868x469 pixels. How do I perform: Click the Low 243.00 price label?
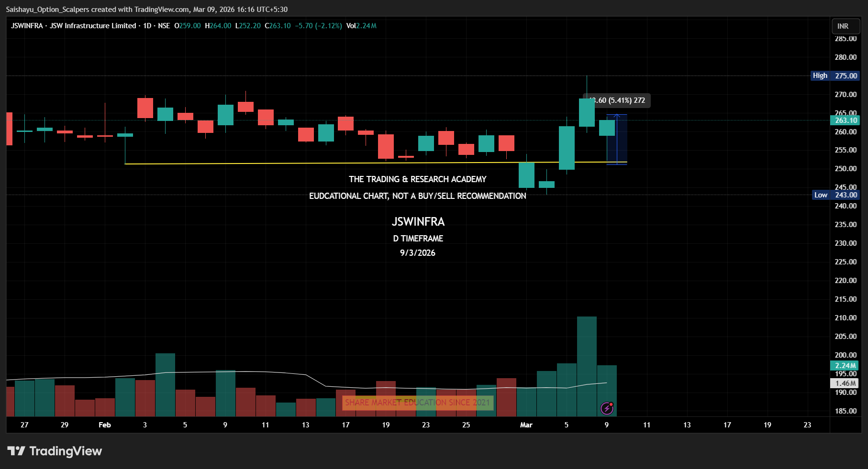tap(835, 195)
